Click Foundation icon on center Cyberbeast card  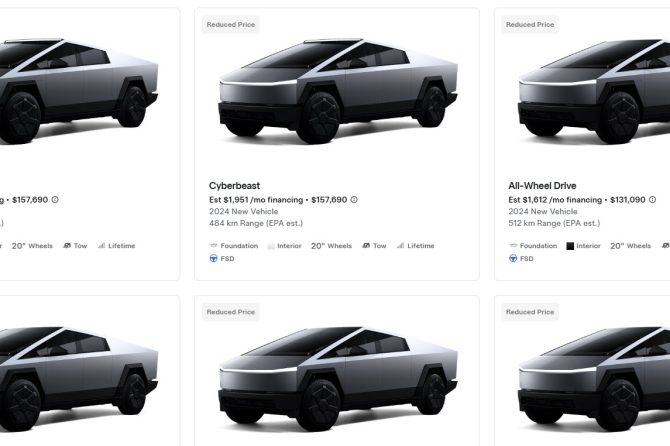214,246
